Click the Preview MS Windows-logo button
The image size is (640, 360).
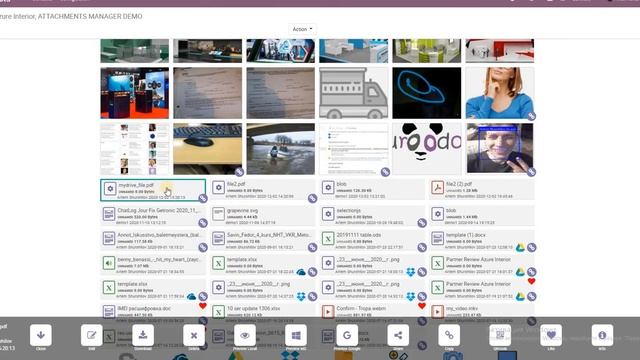point(296,335)
